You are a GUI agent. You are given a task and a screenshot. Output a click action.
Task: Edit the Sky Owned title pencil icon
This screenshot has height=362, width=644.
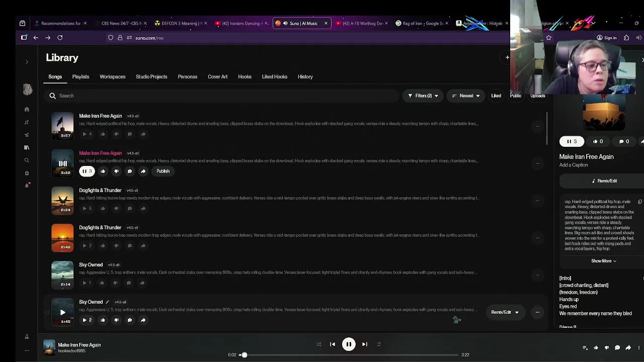click(107, 302)
